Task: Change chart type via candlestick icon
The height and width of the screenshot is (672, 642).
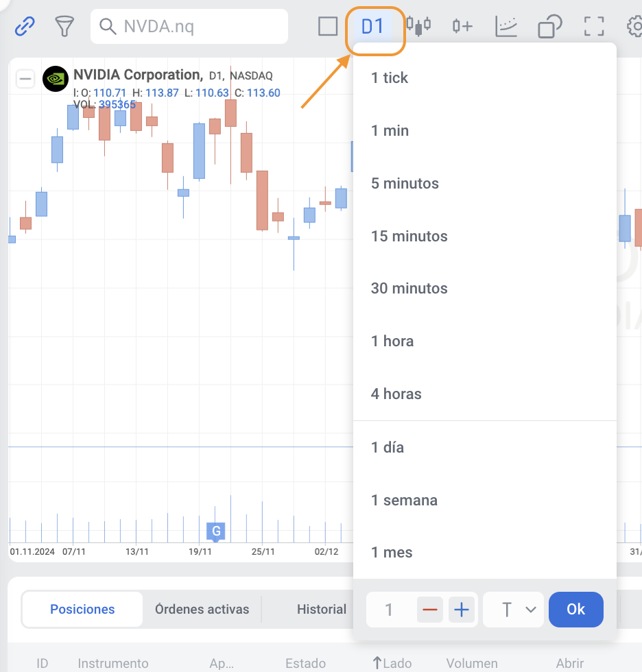Action: [x=418, y=26]
